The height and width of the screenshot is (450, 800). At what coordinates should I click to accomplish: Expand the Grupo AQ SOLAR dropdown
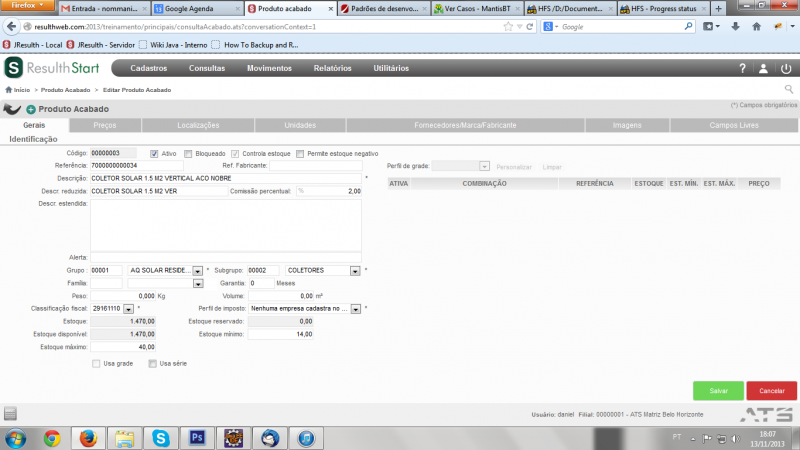(x=197, y=271)
